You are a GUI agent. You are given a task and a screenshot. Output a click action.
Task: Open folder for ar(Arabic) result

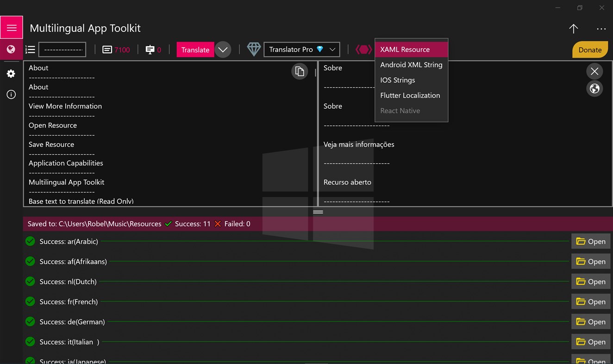(591, 241)
